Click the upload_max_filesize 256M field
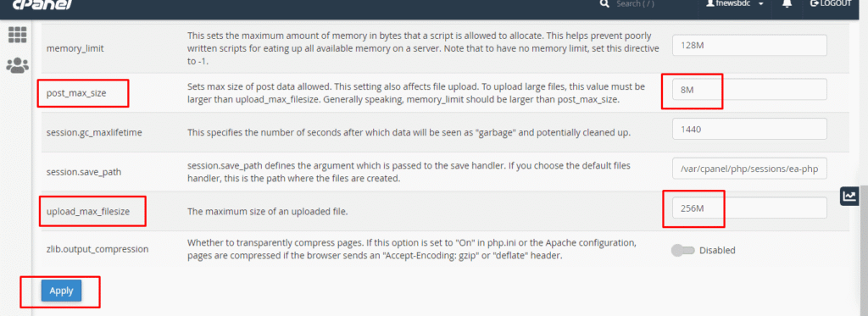 click(x=749, y=208)
